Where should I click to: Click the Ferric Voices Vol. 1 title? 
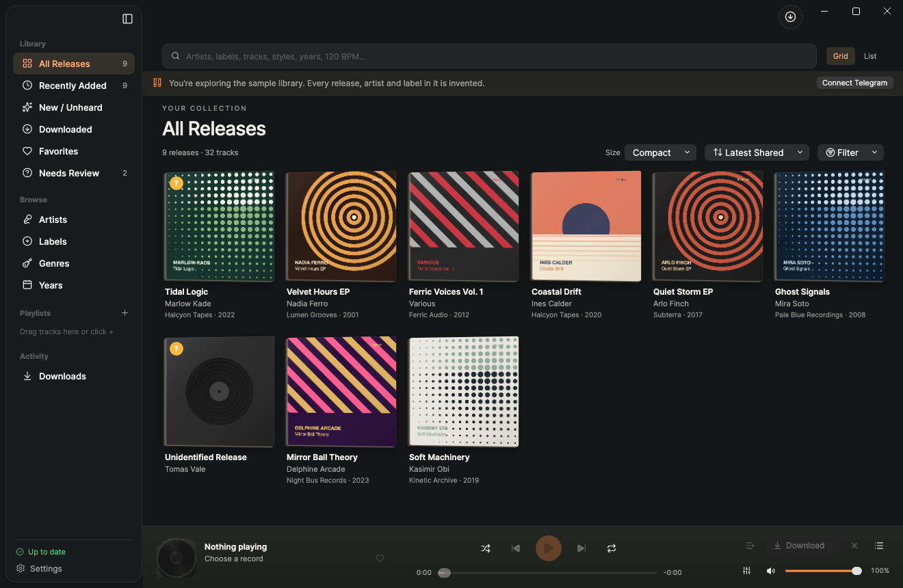(x=446, y=292)
